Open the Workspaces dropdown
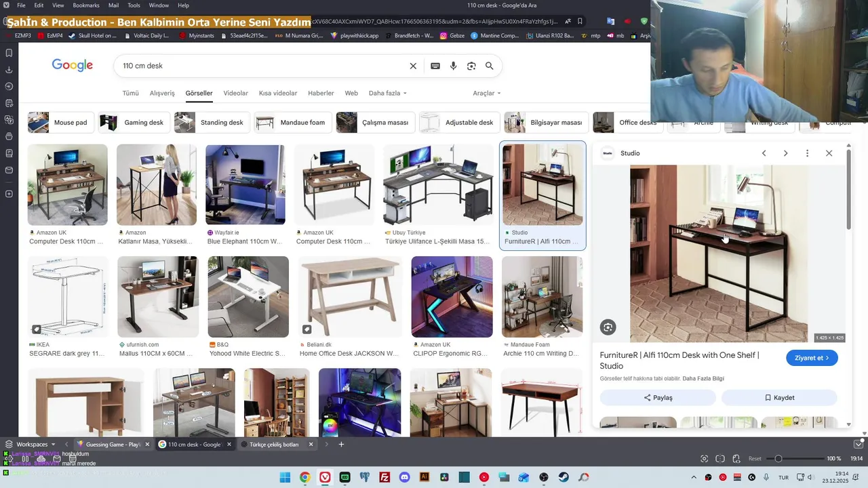868x488 pixels. (x=32, y=445)
